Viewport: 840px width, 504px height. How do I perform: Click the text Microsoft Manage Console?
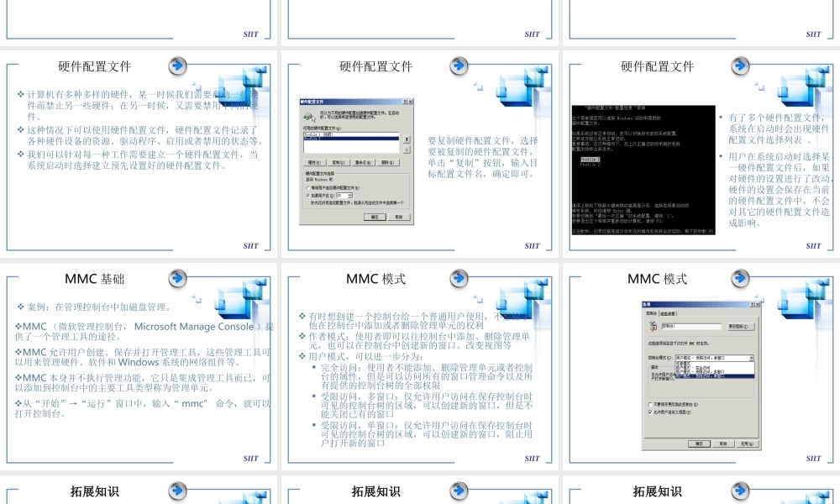pyautogui.click(x=194, y=326)
